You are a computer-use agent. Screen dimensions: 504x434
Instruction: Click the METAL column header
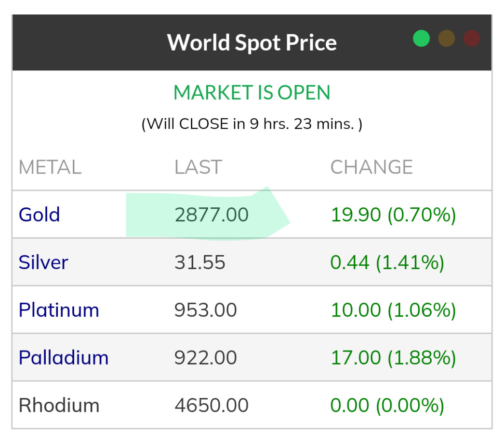coord(50,167)
